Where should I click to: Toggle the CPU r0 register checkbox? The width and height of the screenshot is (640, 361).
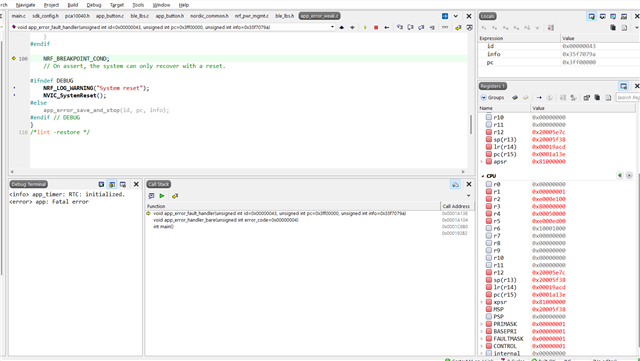point(489,184)
